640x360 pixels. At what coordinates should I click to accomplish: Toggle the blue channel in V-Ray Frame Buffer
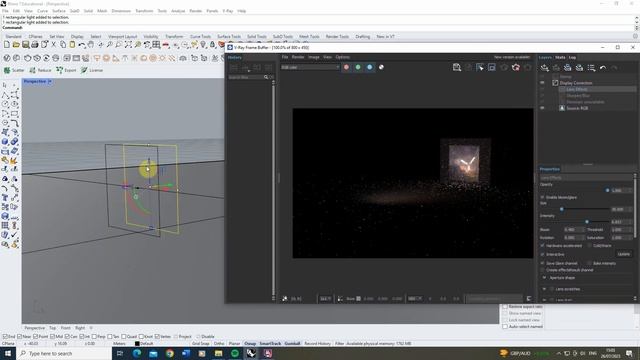(x=369, y=67)
